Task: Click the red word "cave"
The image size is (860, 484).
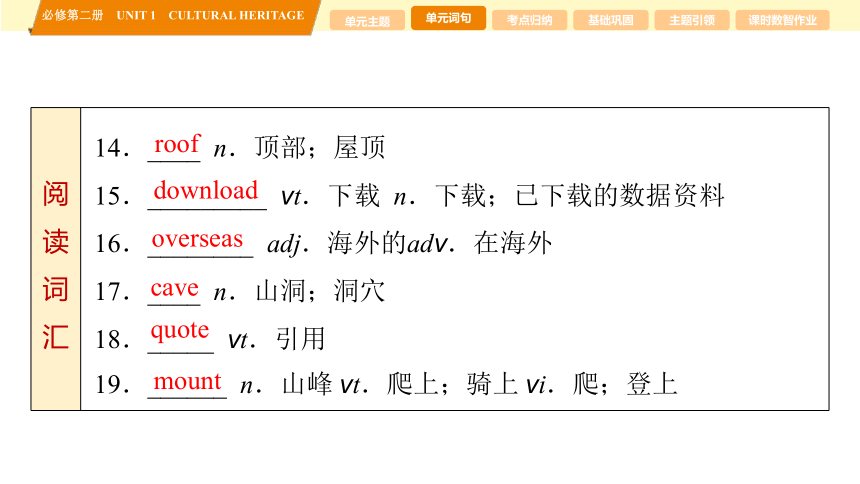Action: click(x=174, y=288)
